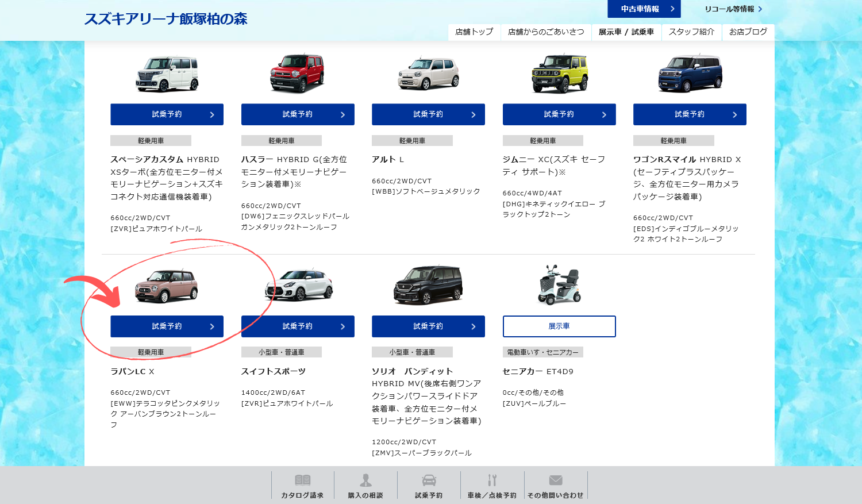Viewport: 862px width, 504px height.
Task: Click the スイフトスポーツ model name
Action: [x=274, y=372]
